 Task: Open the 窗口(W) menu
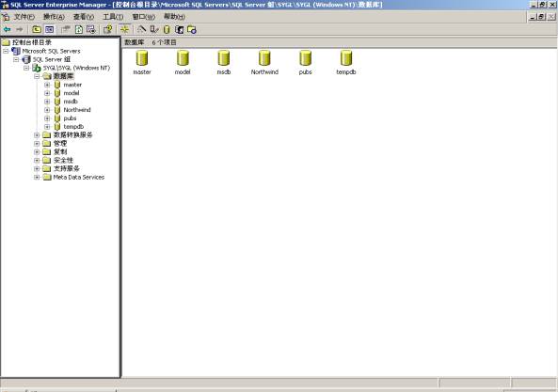tap(143, 17)
